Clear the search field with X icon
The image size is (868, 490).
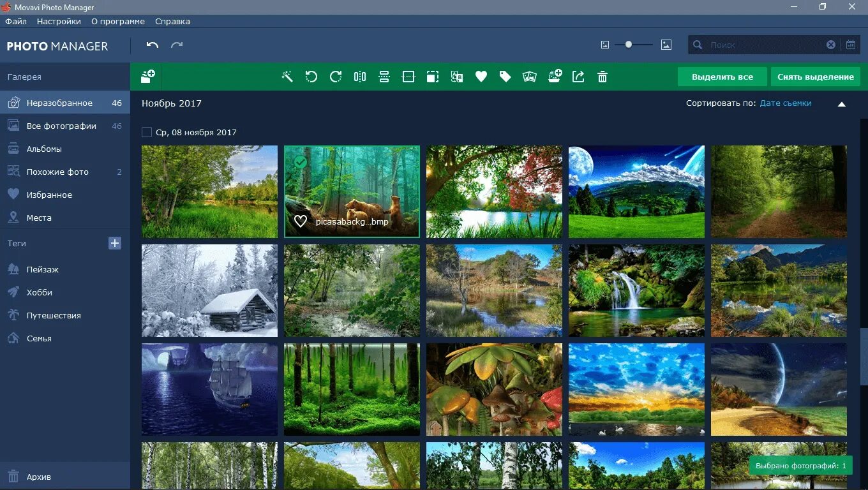(831, 45)
